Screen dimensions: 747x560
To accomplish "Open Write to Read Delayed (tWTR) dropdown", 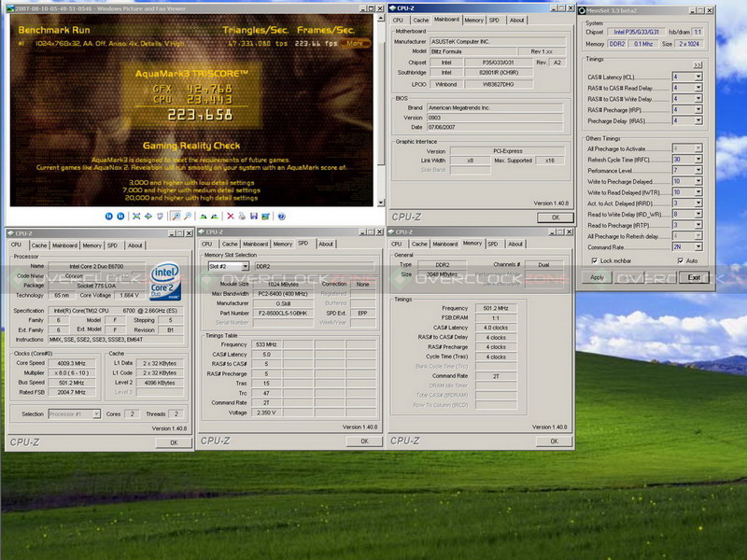I will (698, 192).
